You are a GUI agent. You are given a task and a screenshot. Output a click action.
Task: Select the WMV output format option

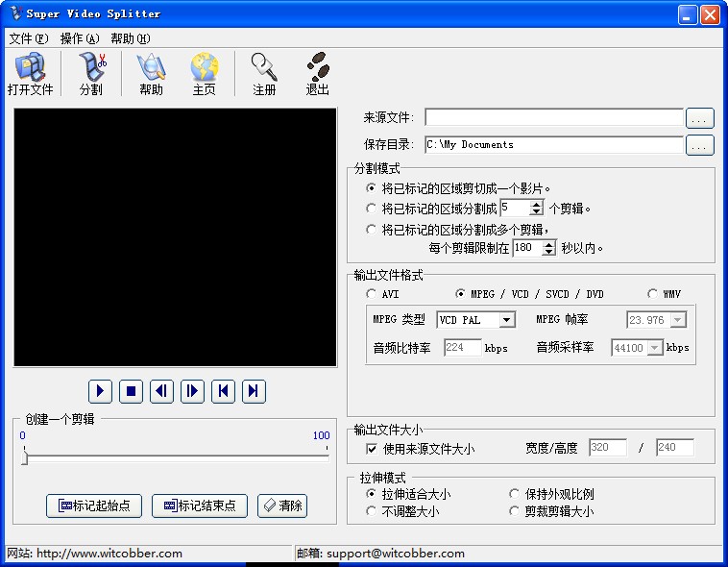pyautogui.click(x=653, y=294)
